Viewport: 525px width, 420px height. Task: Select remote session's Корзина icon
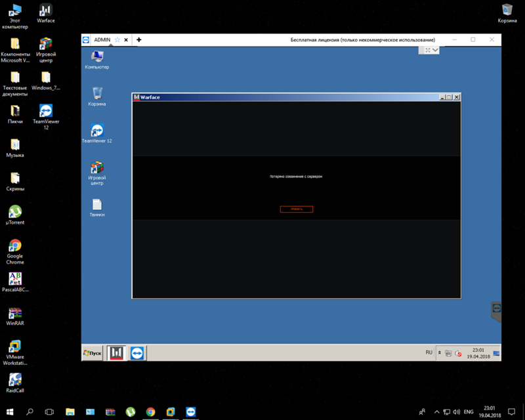click(97, 96)
